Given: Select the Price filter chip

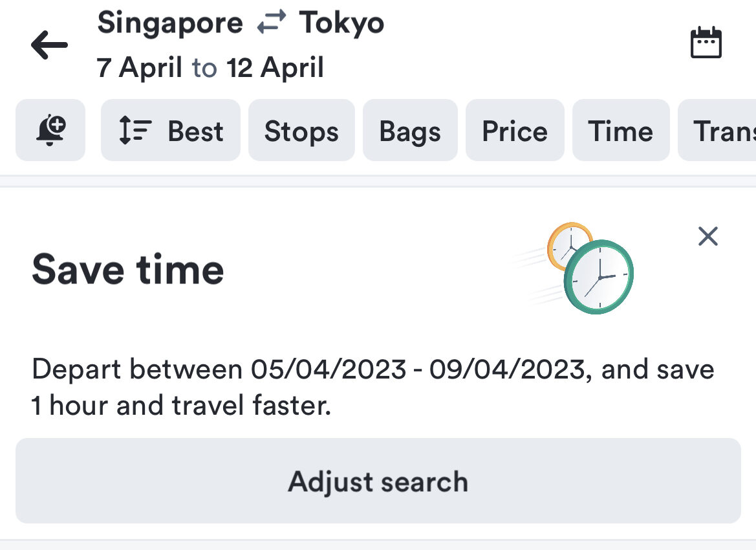Looking at the screenshot, I should coord(515,130).
